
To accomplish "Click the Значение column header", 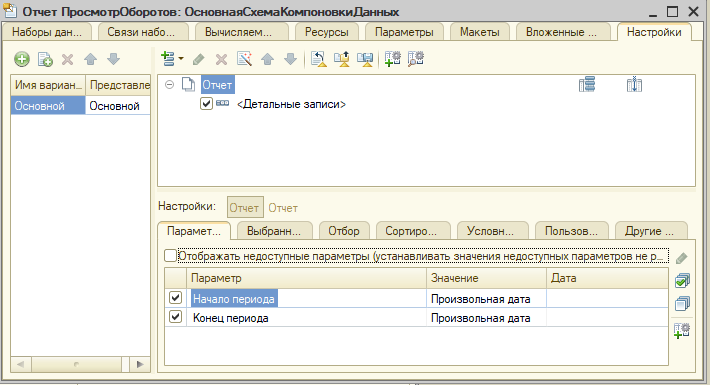I will 486,278.
